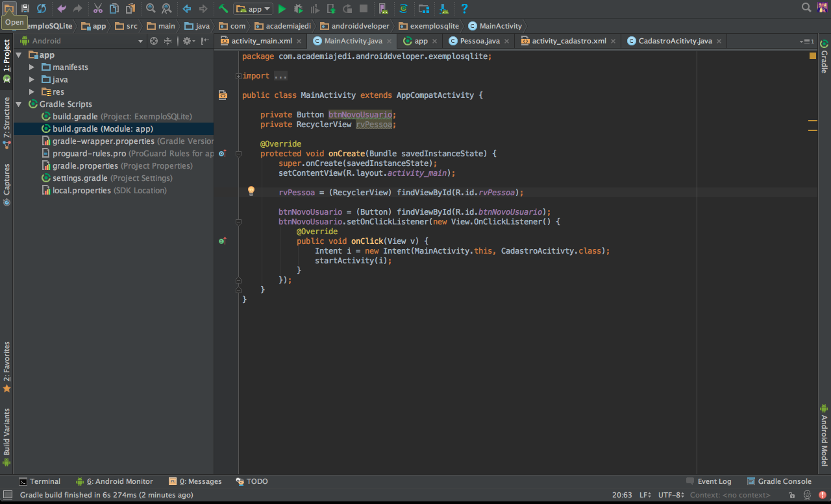
Task: Click the Debug app bug icon
Action: click(299, 8)
